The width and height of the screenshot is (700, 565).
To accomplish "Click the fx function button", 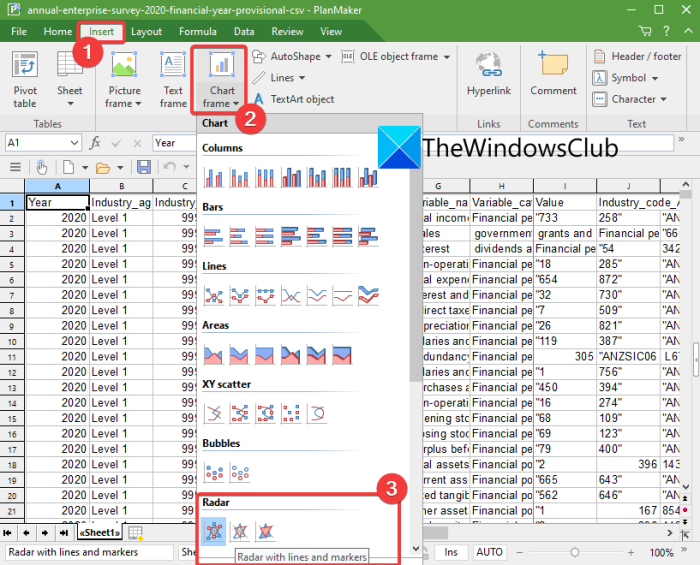I will pyautogui.click(x=95, y=143).
